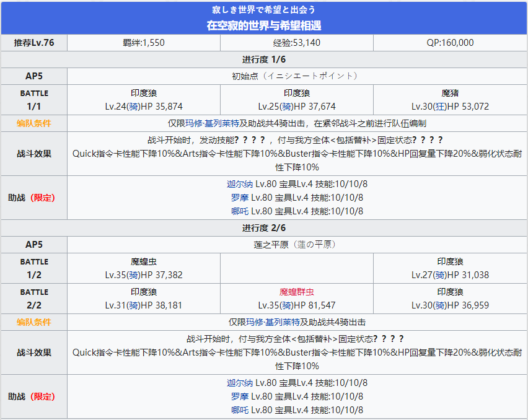Click the QP:160,000 value
528x420 pixels.
pyautogui.click(x=450, y=43)
